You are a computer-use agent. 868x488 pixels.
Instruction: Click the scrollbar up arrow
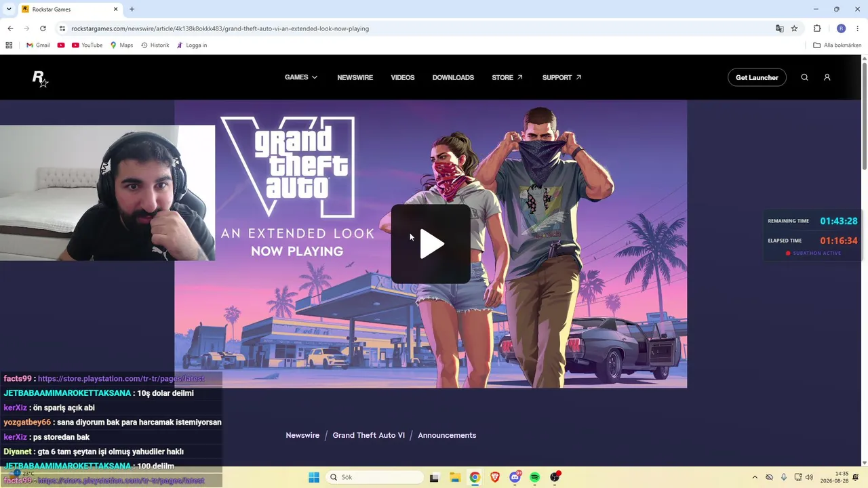coord(865,58)
